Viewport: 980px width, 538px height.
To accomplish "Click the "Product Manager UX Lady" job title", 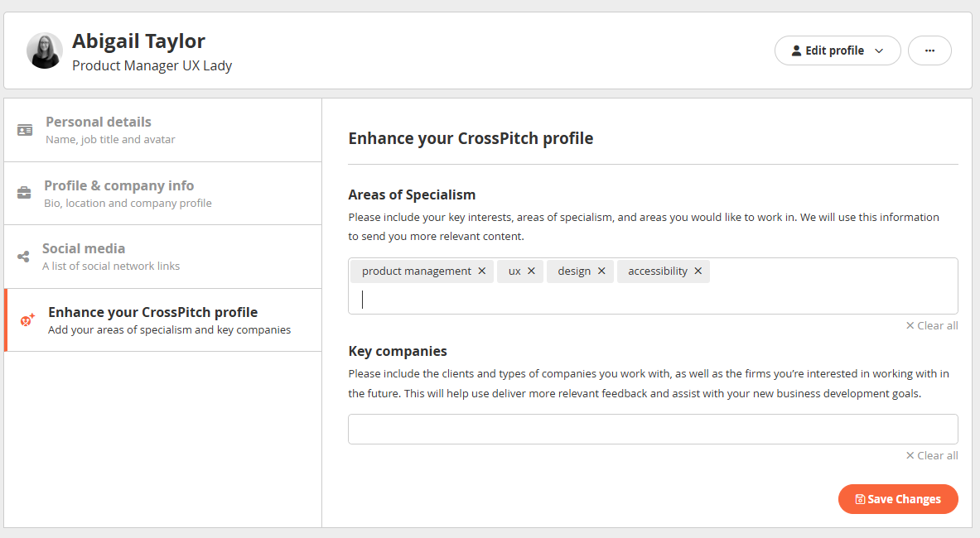I will [152, 65].
